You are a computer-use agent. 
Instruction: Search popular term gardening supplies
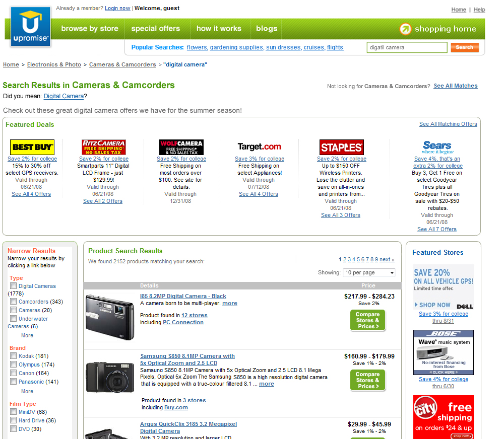click(237, 47)
